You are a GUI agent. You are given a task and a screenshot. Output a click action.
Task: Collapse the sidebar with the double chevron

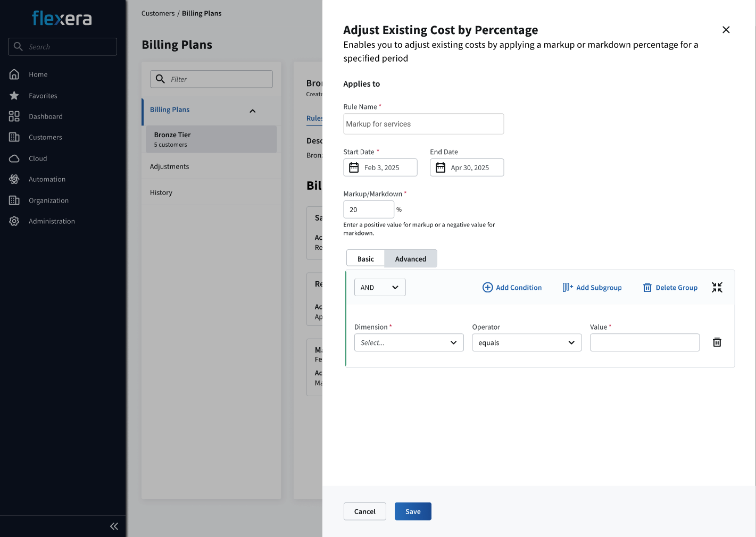pos(114,526)
